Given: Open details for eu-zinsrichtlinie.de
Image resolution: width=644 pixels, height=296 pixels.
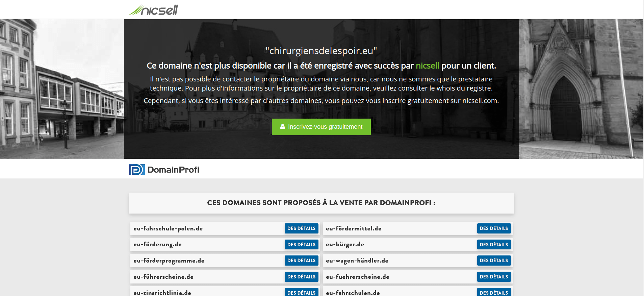Looking at the screenshot, I should [301, 292].
